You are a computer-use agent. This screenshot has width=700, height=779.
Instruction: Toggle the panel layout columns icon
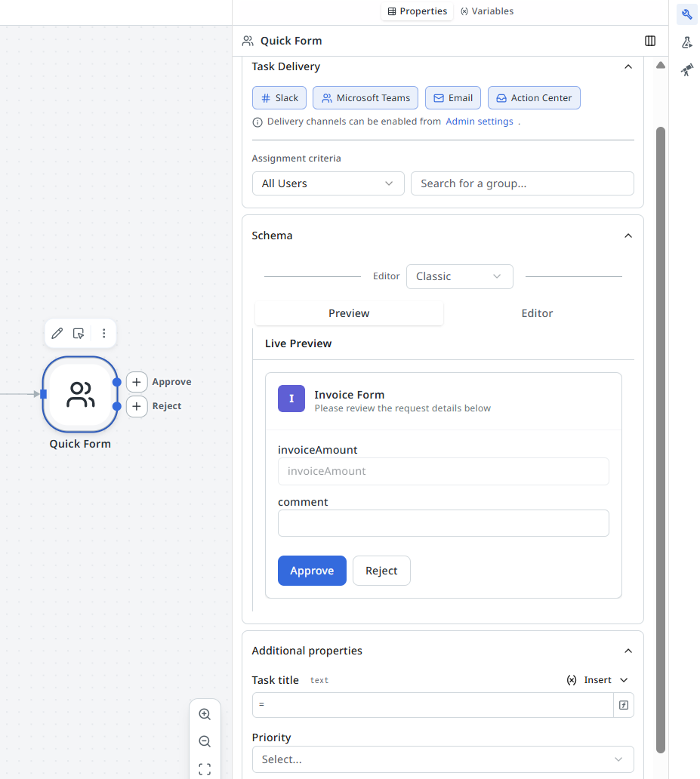650,41
